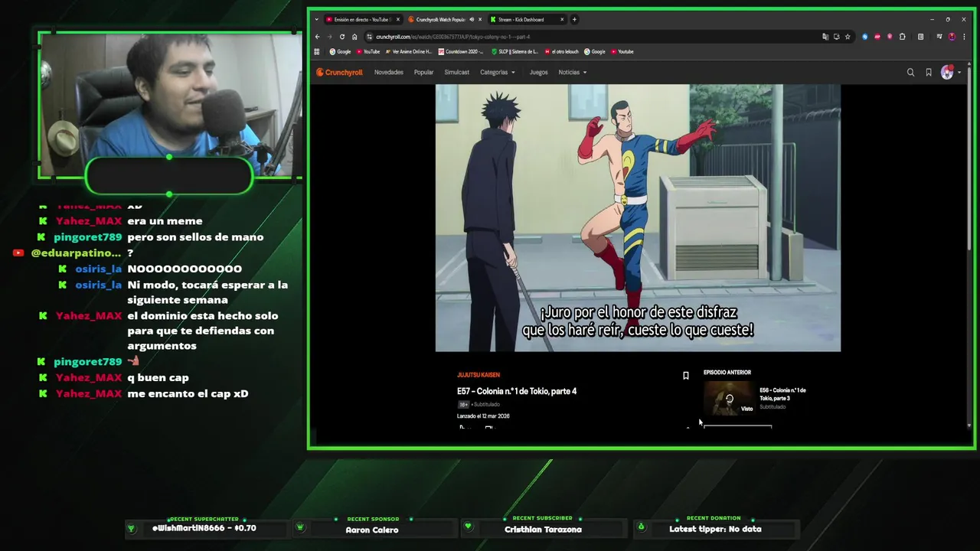
Task: Mute the Crunchyroll tab audio speaker icon
Action: point(472,19)
